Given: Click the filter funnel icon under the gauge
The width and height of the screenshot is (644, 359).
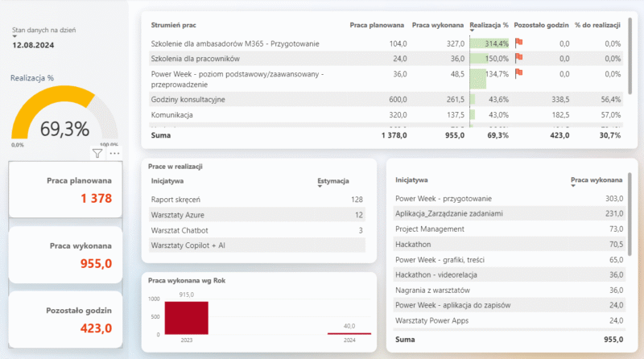Looking at the screenshot, I should (97, 153).
